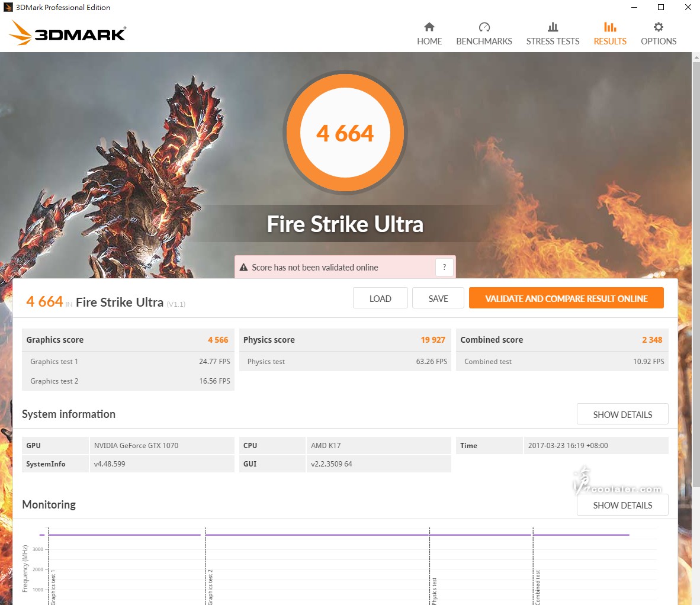Click the purple frequency line in chart
The image size is (700, 605).
335,535
